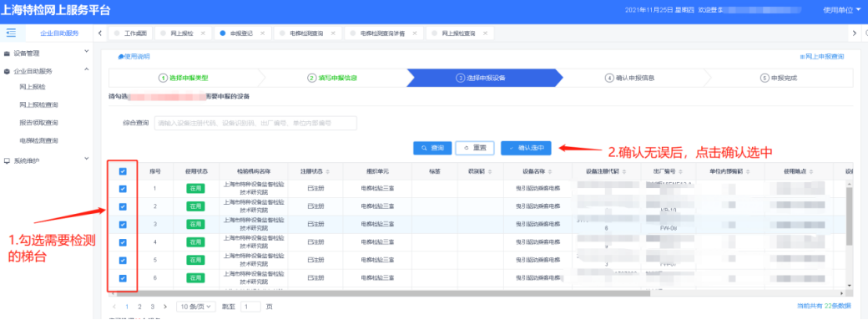Go to page 1 in pagination

(127, 306)
